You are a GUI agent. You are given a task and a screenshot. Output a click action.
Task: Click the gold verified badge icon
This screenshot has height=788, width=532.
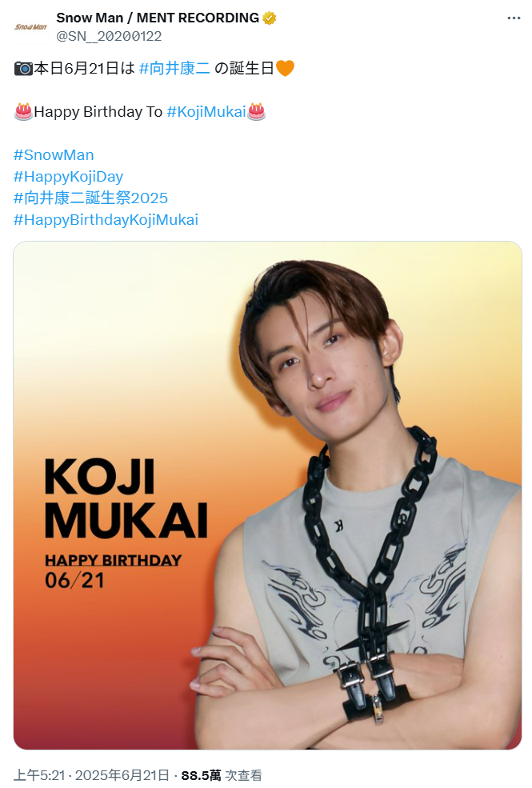coord(270,18)
